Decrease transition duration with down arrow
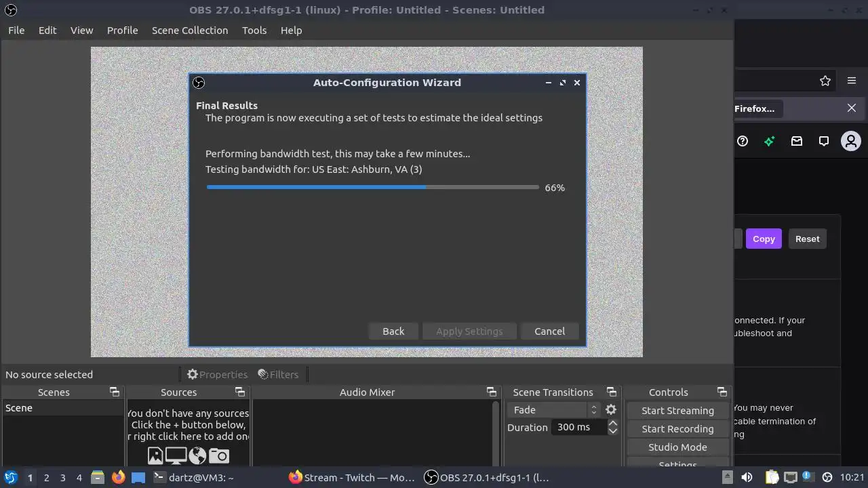This screenshot has width=868, height=488. (x=613, y=431)
